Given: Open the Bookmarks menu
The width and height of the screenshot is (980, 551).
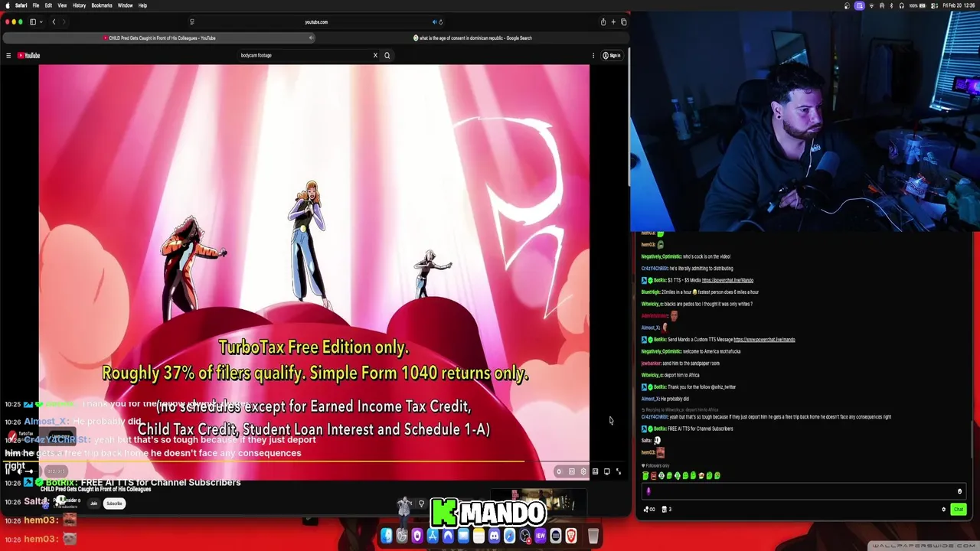Looking at the screenshot, I should pos(102,5).
